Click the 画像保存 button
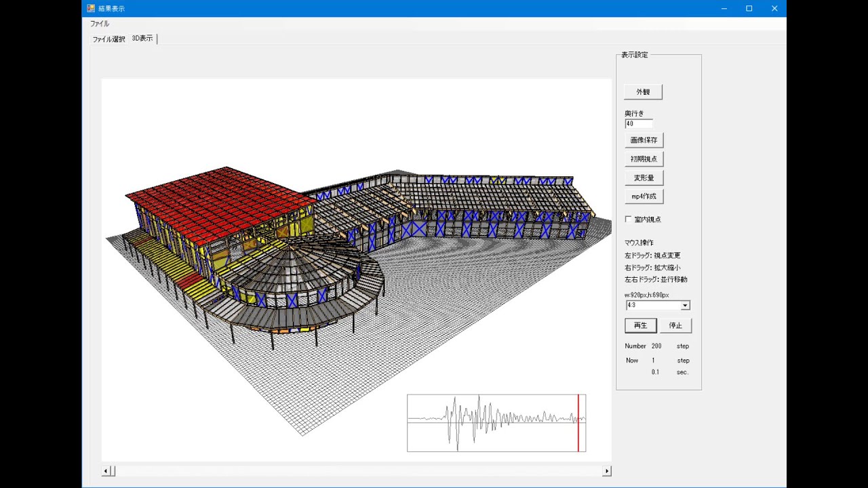The height and width of the screenshot is (488, 868). [x=644, y=140]
